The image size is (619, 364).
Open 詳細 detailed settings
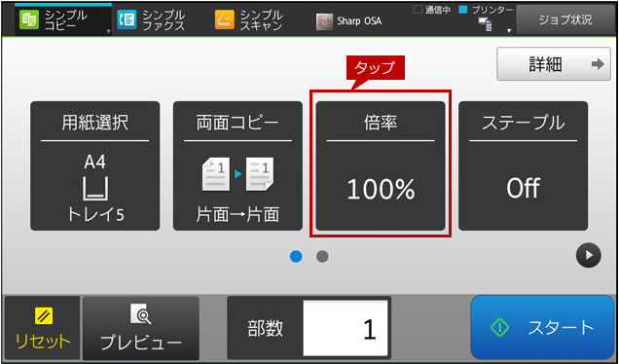(x=554, y=64)
